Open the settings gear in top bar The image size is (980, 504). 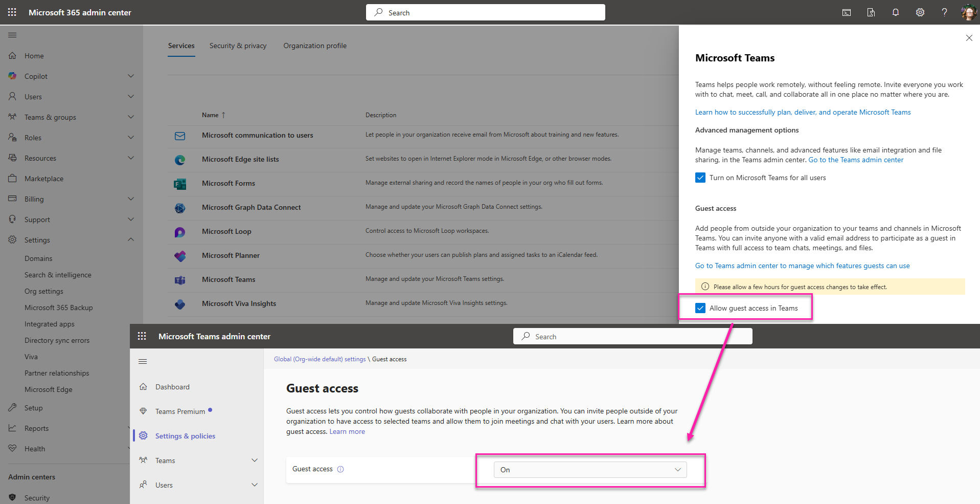(920, 12)
